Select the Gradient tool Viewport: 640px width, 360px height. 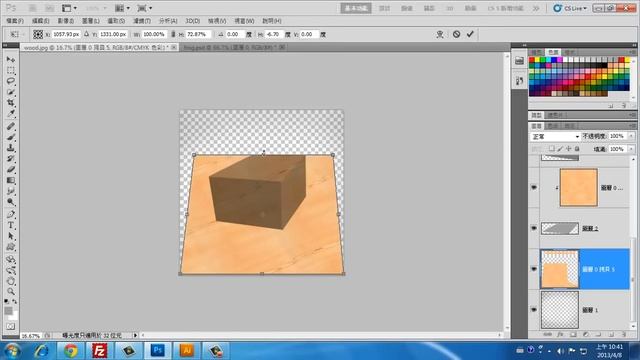[11, 180]
